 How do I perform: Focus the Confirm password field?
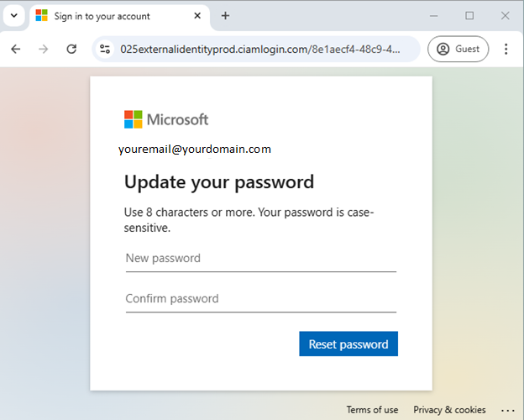tap(261, 299)
